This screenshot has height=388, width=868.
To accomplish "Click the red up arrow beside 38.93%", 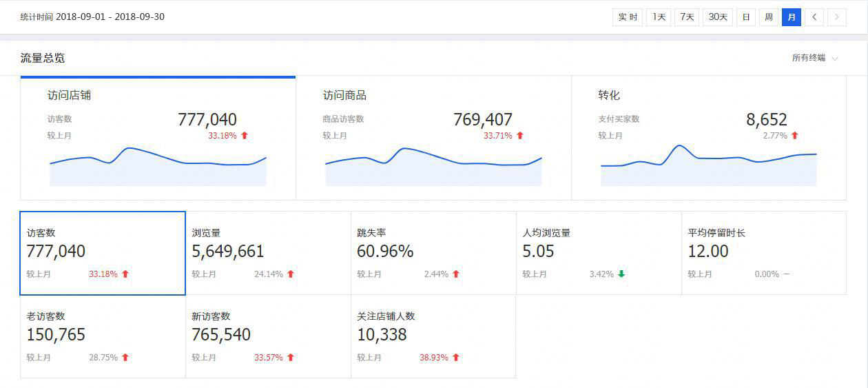I will pos(456,357).
